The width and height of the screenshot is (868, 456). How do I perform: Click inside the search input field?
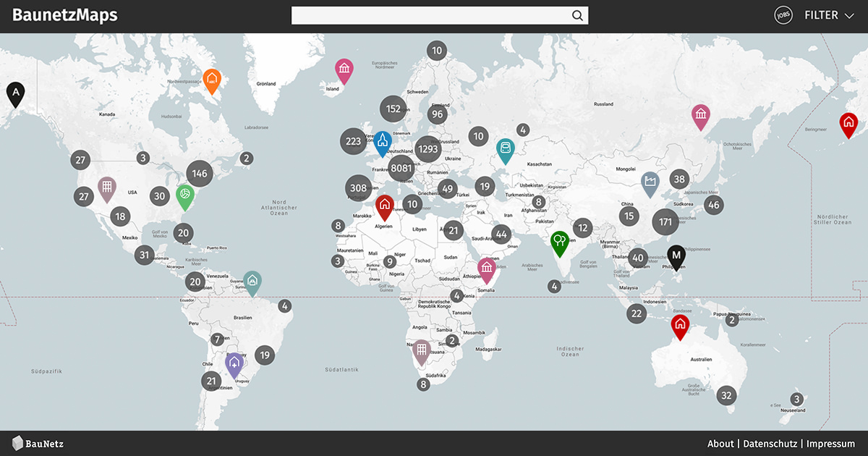point(431,16)
